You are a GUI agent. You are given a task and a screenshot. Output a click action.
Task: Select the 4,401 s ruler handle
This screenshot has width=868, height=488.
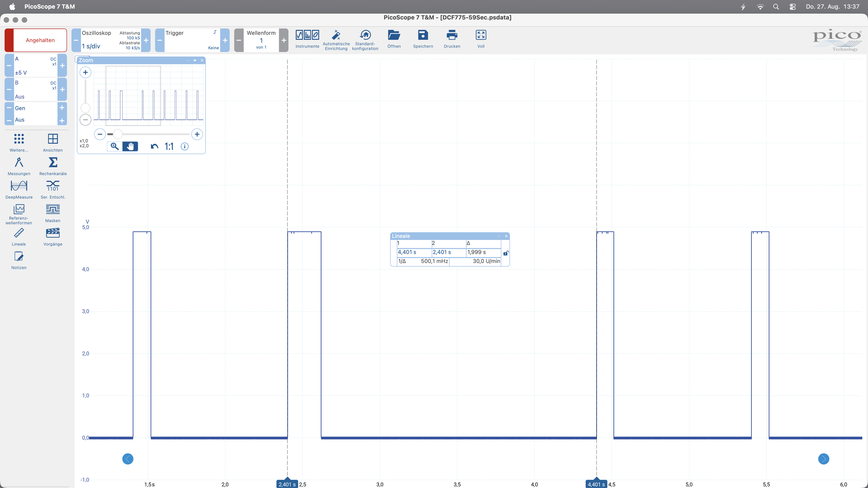point(596,484)
